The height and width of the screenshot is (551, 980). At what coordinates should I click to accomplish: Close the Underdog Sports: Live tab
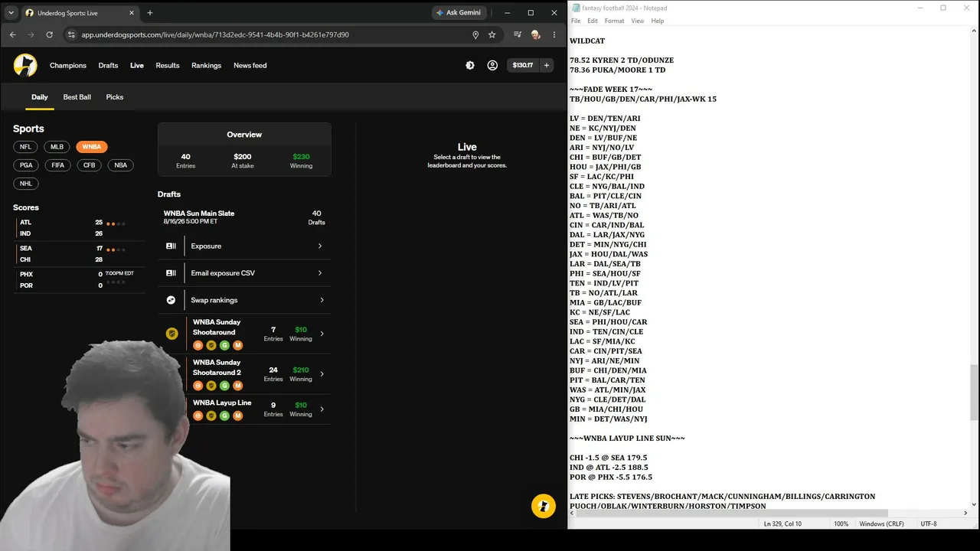coord(132,13)
